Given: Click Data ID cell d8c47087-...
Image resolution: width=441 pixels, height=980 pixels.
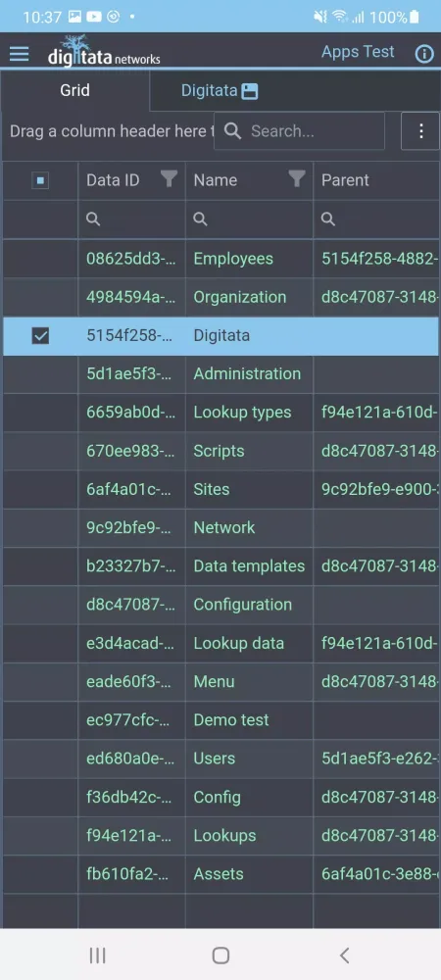Looking at the screenshot, I should tap(131, 605).
